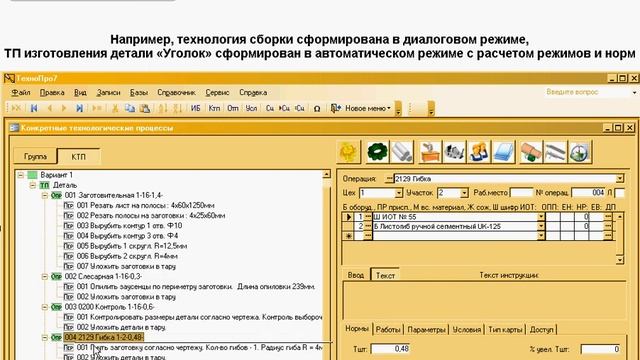Open the Условия tab
640x360 pixels.
(x=467, y=329)
